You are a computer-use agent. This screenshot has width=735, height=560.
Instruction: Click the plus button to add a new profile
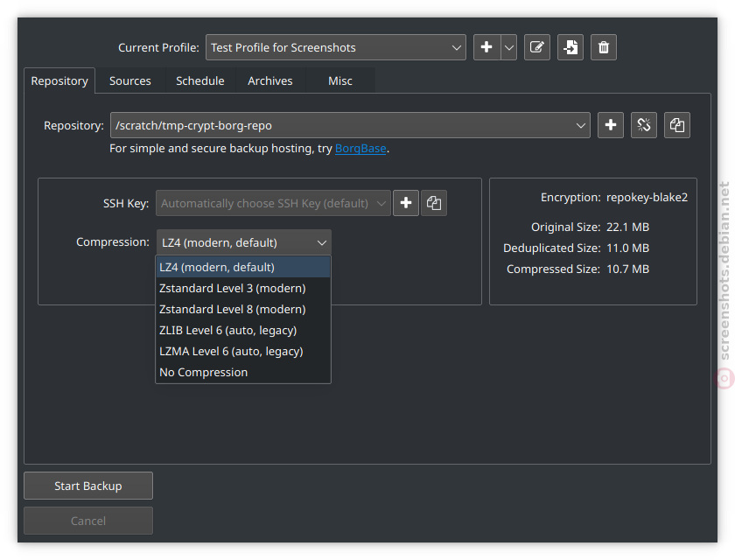point(486,47)
